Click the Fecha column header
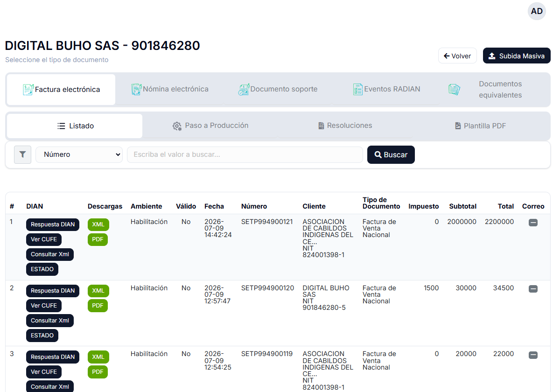Image resolution: width=553 pixels, height=392 pixels. point(214,206)
